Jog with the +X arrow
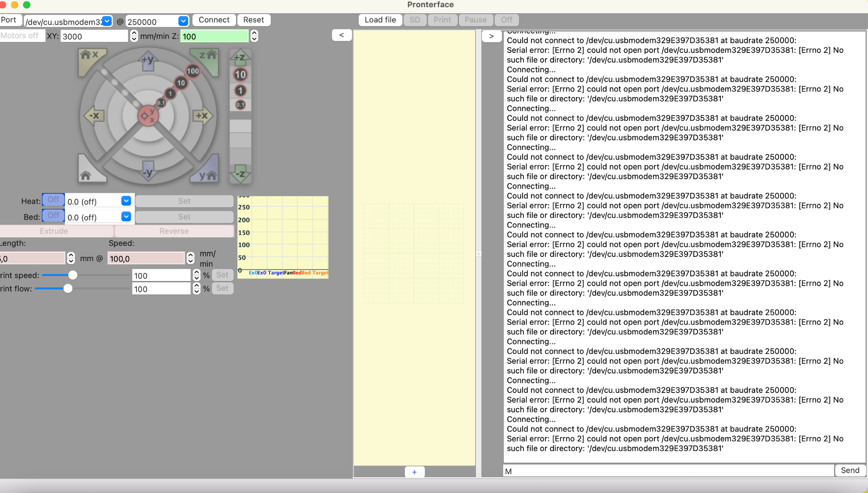 (202, 115)
